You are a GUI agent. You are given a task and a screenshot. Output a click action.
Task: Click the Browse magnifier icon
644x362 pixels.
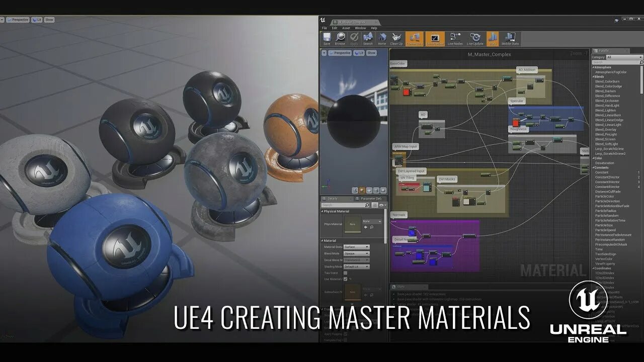click(x=340, y=37)
